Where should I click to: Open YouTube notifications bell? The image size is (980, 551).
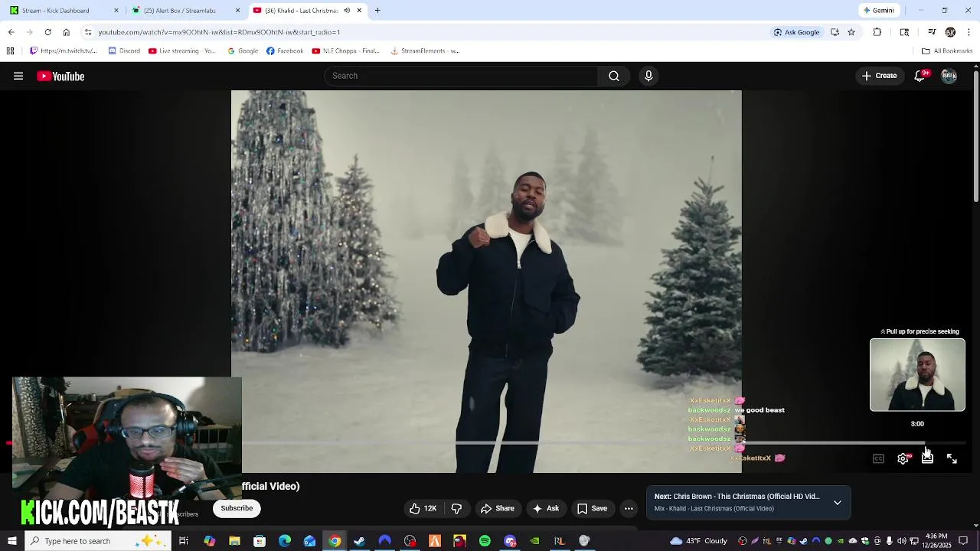point(920,76)
